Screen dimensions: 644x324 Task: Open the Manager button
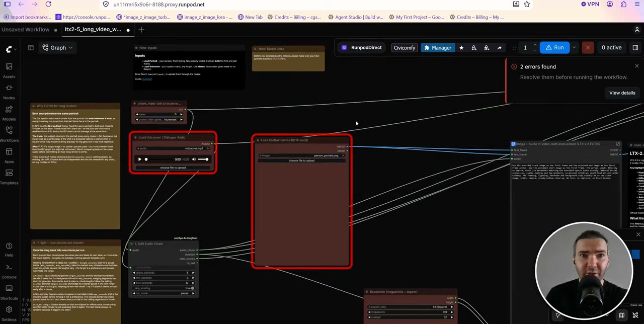pyautogui.click(x=437, y=48)
